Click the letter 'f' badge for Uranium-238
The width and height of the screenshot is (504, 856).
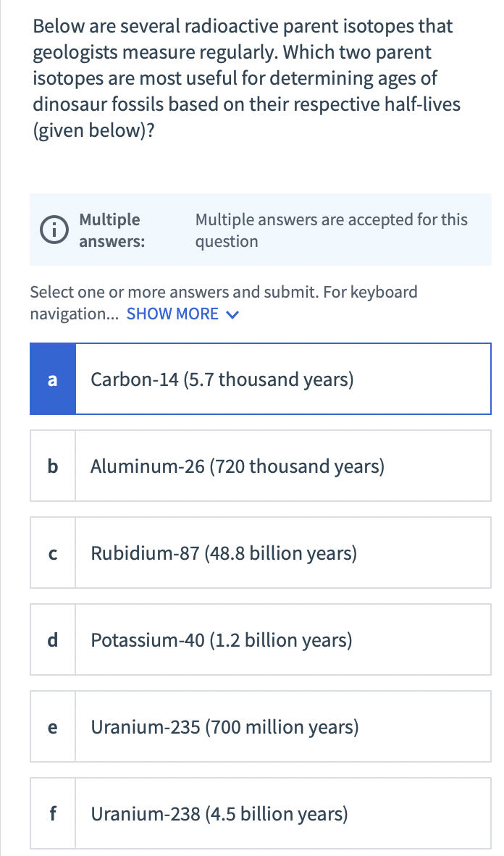tap(52, 813)
